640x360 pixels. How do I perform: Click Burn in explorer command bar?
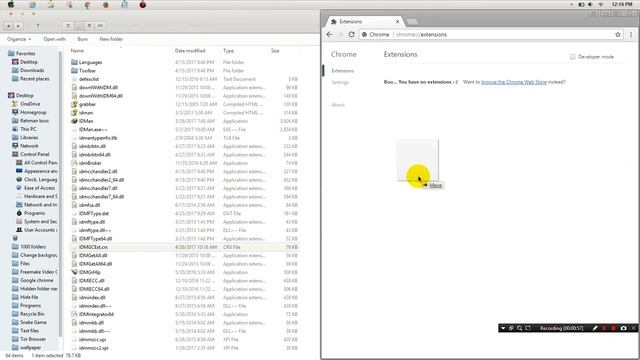(x=82, y=39)
